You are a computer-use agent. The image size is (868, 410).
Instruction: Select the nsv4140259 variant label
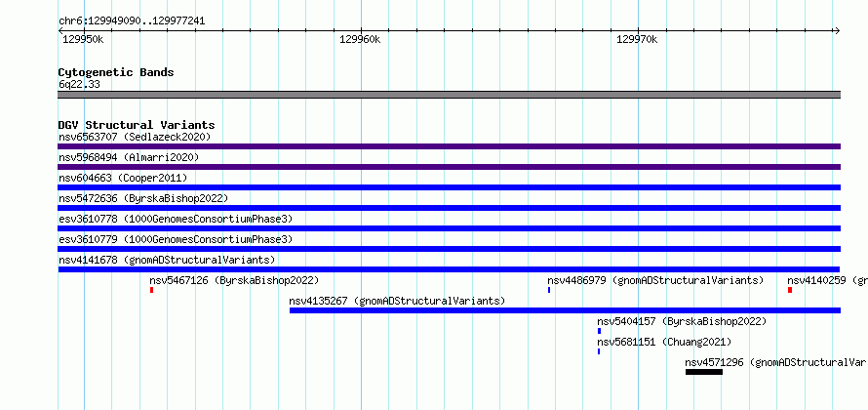(828, 280)
